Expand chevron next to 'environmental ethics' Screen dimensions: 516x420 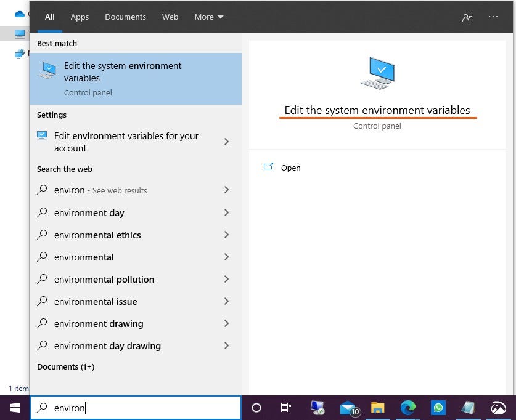coord(226,235)
